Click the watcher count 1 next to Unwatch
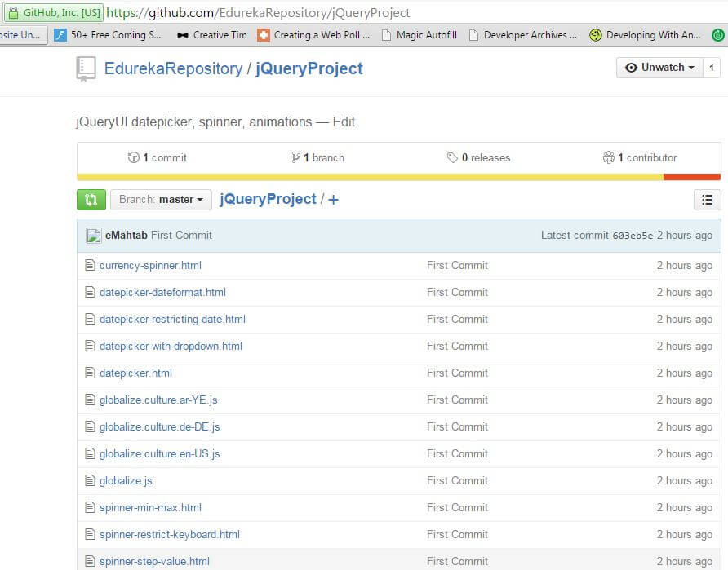 pos(712,68)
